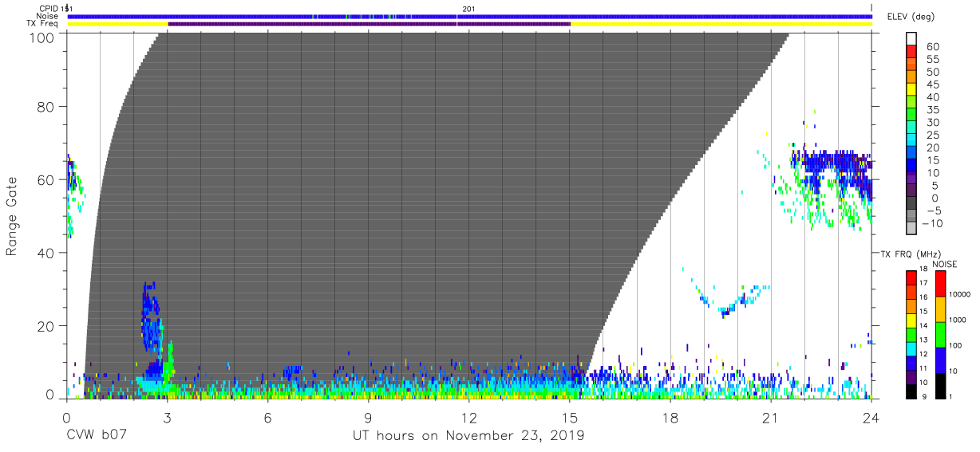Click the 'TX Freq' row label
Screen dimensions: 980x452
click(x=44, y=24)
